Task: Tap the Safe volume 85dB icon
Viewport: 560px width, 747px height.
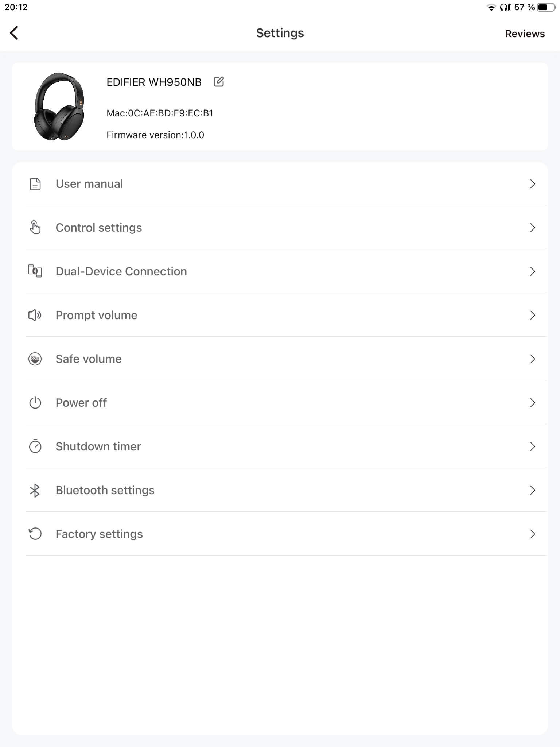Action: [x=35, y=359]
